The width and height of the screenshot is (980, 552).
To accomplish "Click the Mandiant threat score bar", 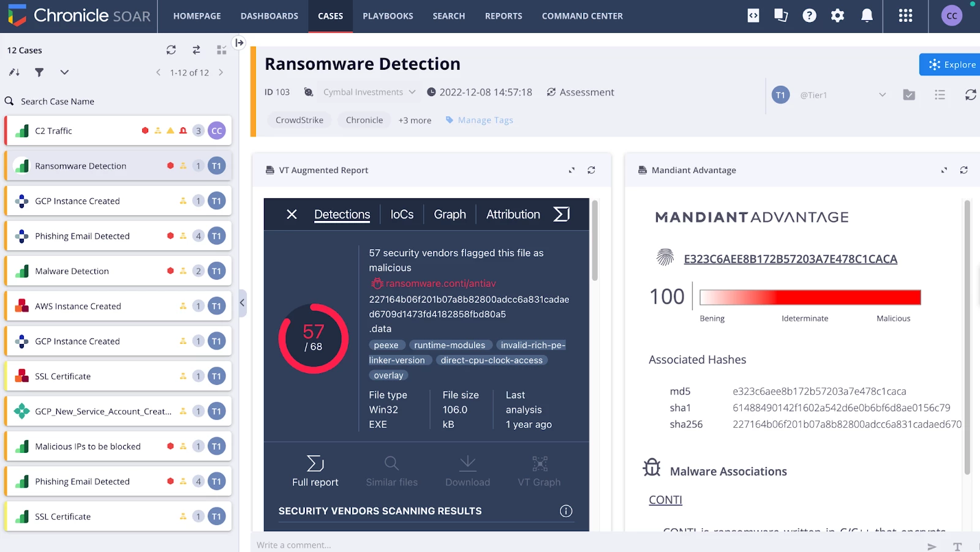I will click(810, 297).
